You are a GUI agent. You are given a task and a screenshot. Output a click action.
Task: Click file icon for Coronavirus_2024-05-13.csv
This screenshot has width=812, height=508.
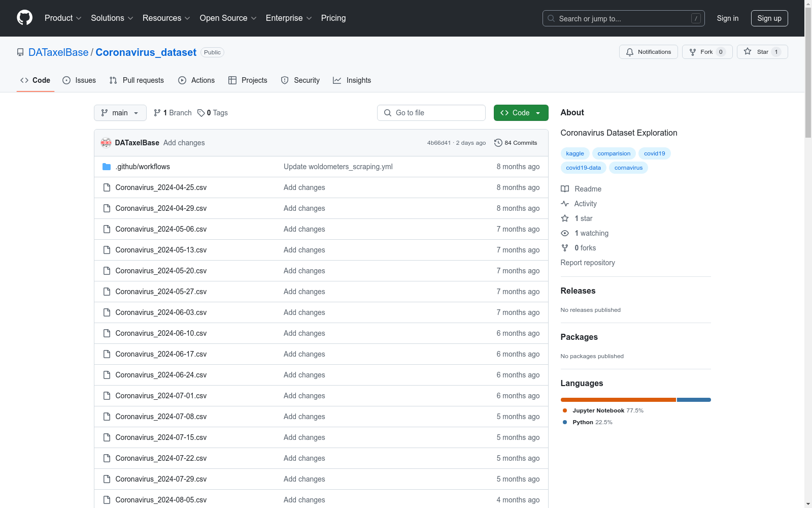point(107,250)
